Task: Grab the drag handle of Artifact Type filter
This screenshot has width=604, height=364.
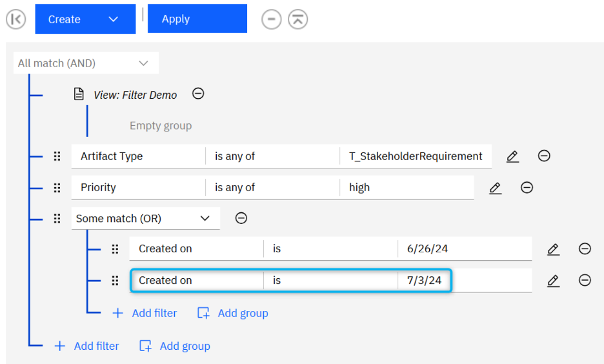Action: pyautogui.click(x=57, y=156)
